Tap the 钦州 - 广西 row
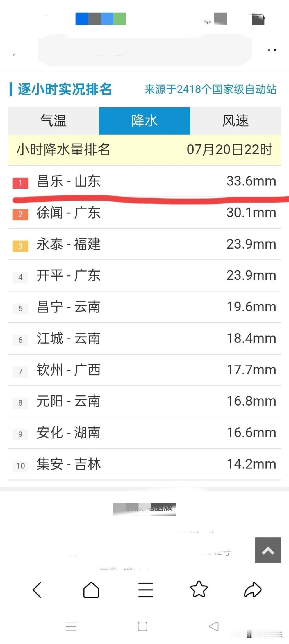The width and height of the screenshot is (289, 644). (144, 370)
